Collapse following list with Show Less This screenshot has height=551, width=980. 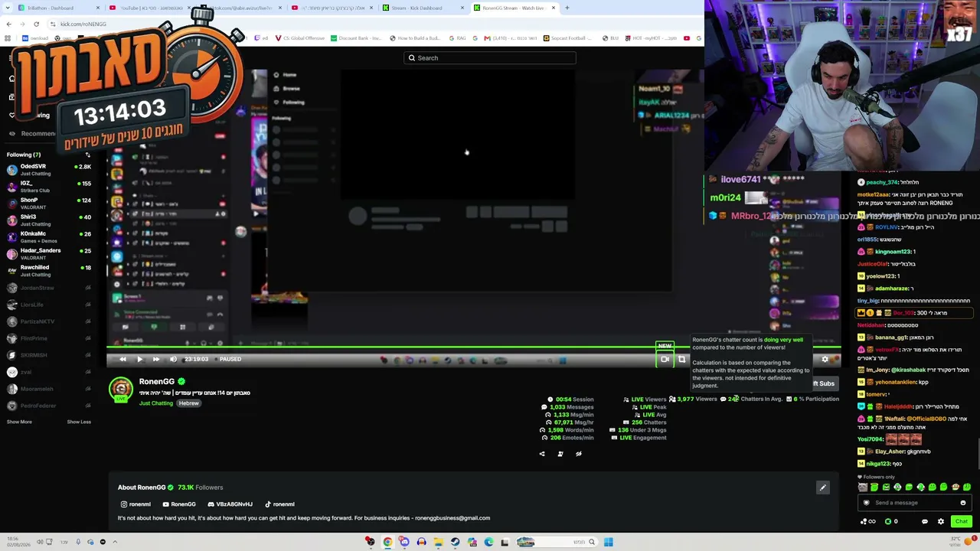79,422
